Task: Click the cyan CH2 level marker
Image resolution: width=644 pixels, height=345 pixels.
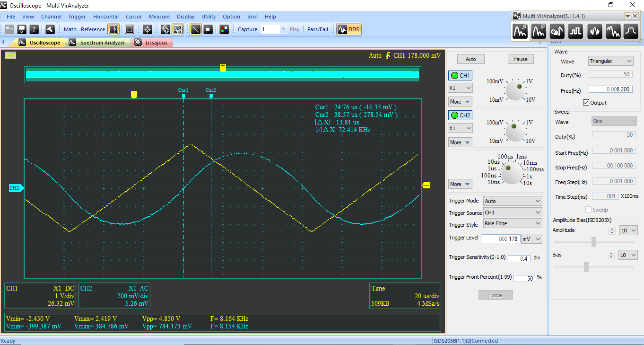Action: point(16,188)
